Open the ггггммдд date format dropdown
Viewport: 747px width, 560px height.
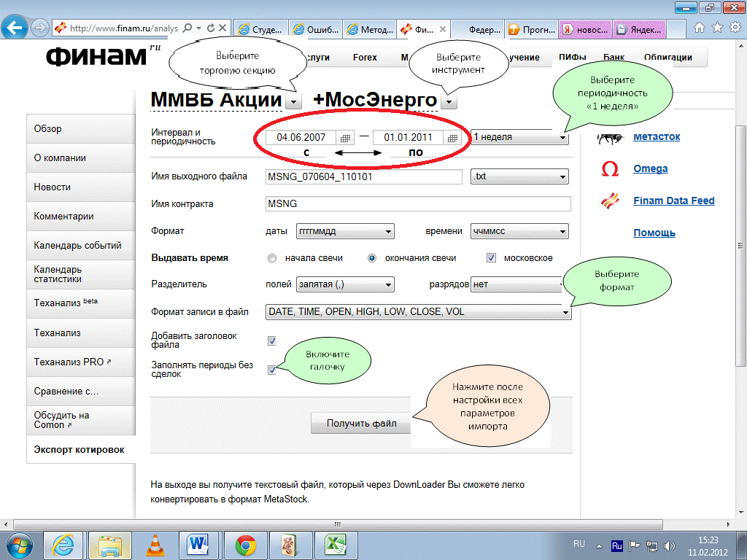pos(345,231)
